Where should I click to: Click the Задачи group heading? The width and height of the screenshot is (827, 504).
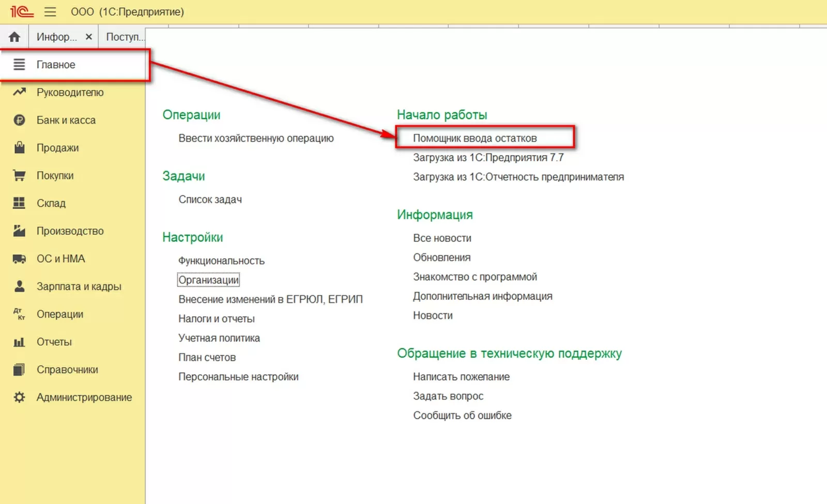pyautogui.click(x=183, y=176)
